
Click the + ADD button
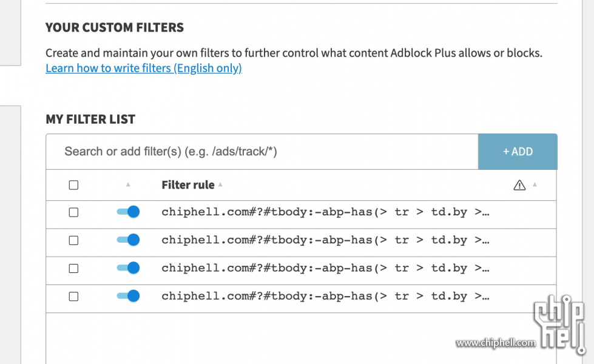518,152
